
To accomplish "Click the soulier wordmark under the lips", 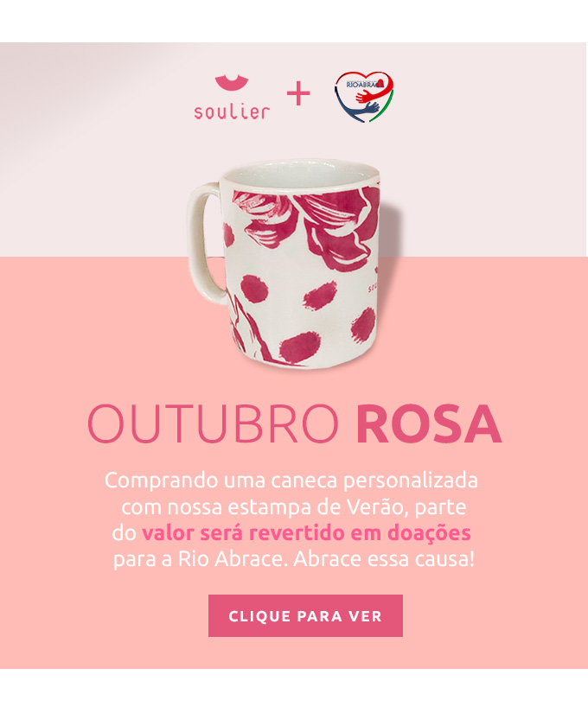I will pyautogui.click(x=232, y=111).
